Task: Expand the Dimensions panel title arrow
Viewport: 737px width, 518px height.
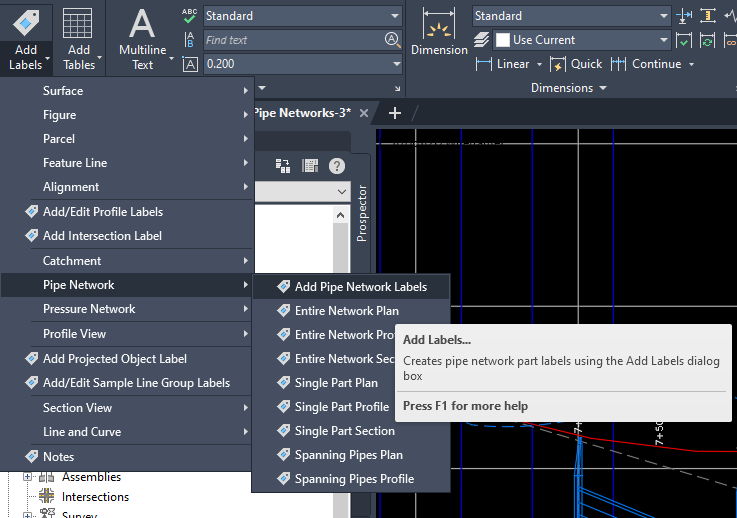Action: pos(603,88)
